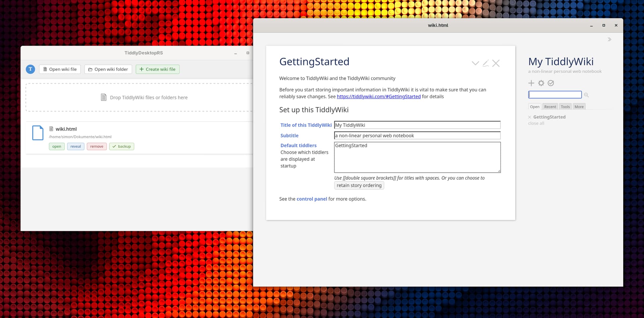The image size is (644, 318).
Task: Collapse the sidebar using the chevron
Action: pyautogui.click(x=609, y=39)
